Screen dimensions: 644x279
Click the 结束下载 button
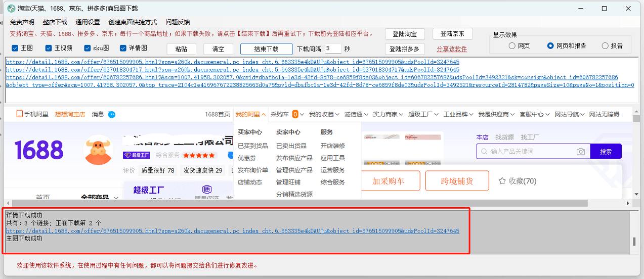pyautogui.click(x=267, y=49)
